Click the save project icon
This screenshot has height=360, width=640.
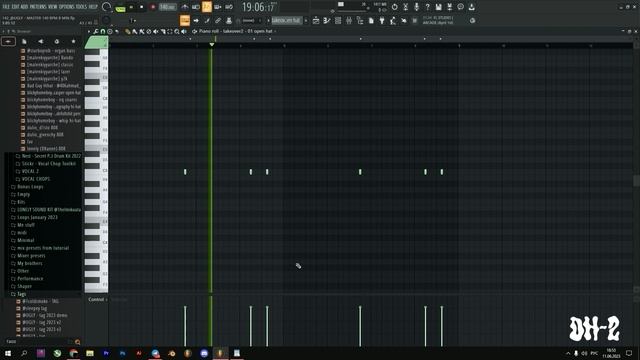438,7
